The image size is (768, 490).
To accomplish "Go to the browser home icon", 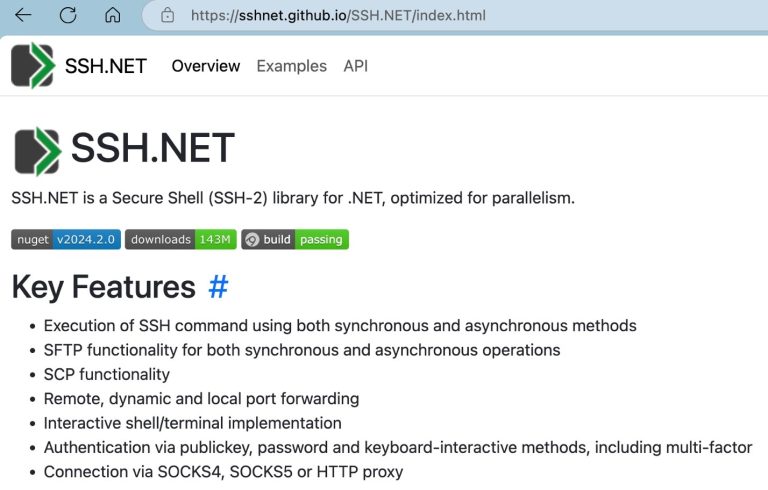I will pyautogui.click(x=113, y=15).
